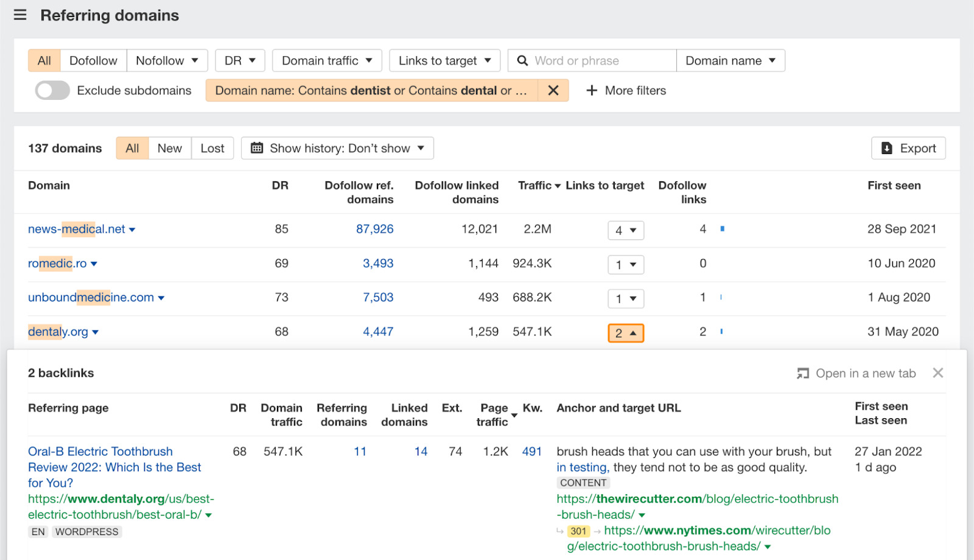
Task: Open the Domain name search mode dropdown
Action: point(730,60)
